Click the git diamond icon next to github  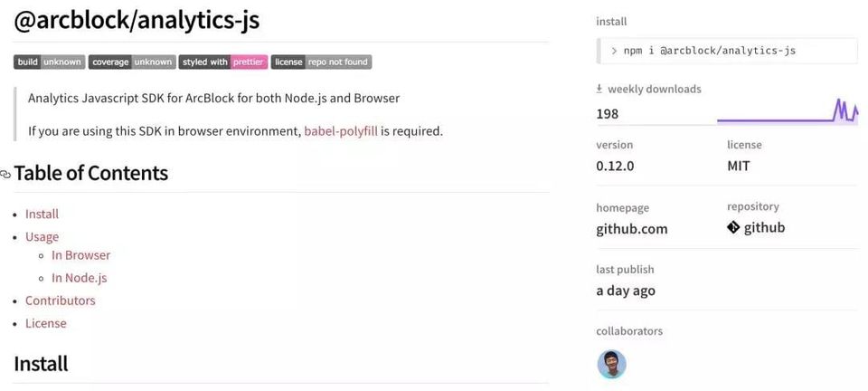coord(733,228)
